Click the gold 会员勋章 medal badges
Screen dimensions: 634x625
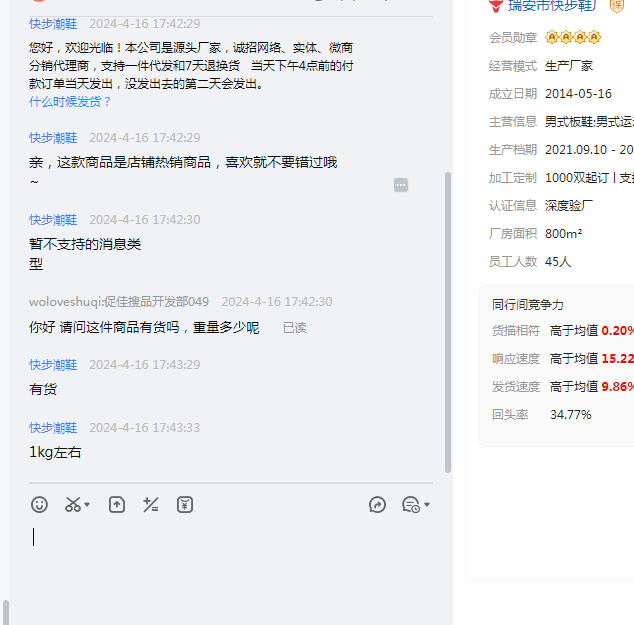pos(573,38)
